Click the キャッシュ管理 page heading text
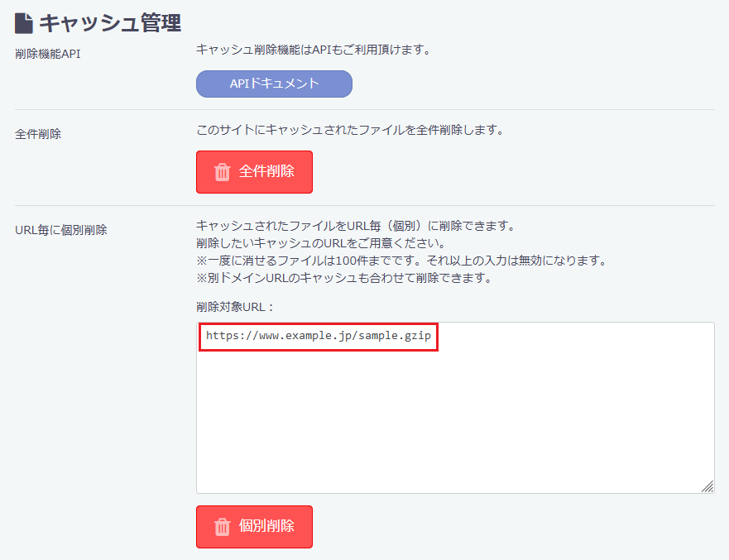729x560 pixels. (110, 22)
